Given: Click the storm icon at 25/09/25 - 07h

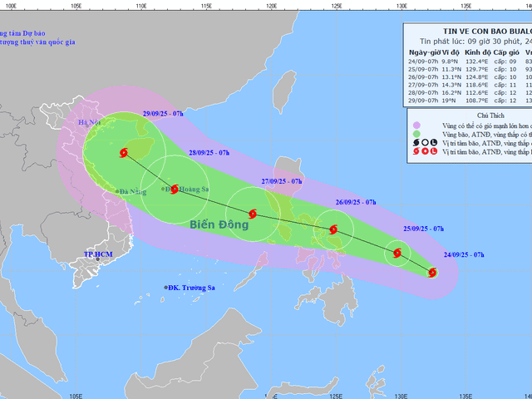Looking at the screenshot, I should (x=398, y=253).
